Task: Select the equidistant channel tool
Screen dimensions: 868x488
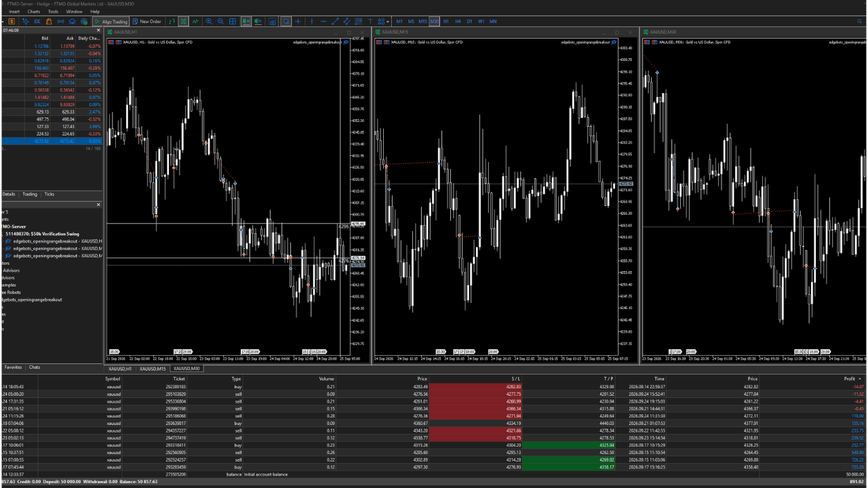Action: pos(347,22)
